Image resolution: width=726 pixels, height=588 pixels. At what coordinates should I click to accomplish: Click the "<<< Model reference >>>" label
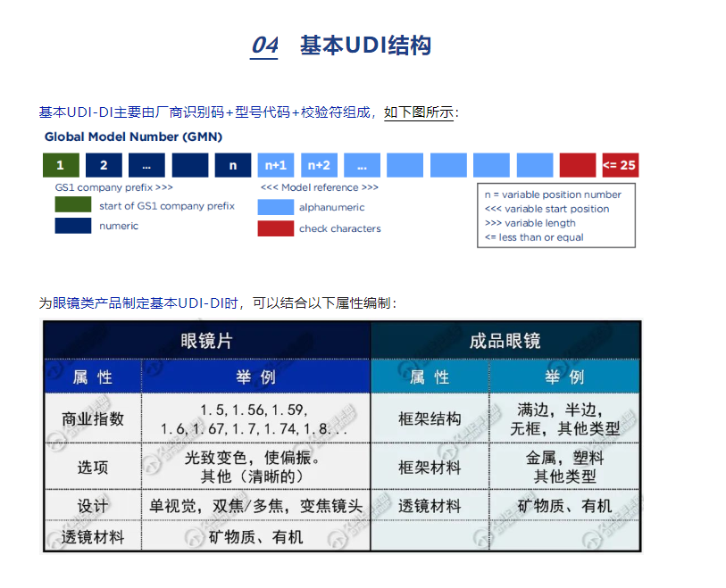pyautogui.click(x=320, y=187)
